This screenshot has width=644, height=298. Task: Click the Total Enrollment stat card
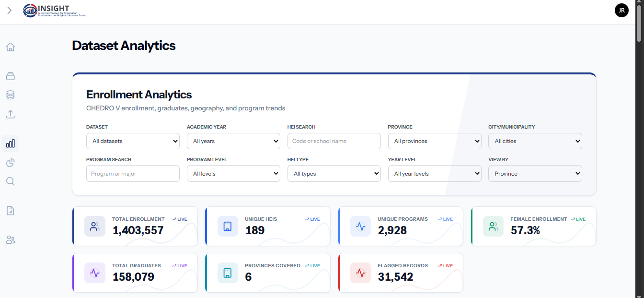(135, 226)
